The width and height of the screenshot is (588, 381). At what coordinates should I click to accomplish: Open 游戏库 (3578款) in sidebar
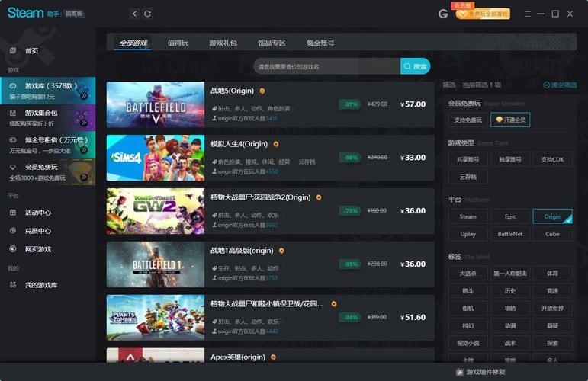[47, 91]
